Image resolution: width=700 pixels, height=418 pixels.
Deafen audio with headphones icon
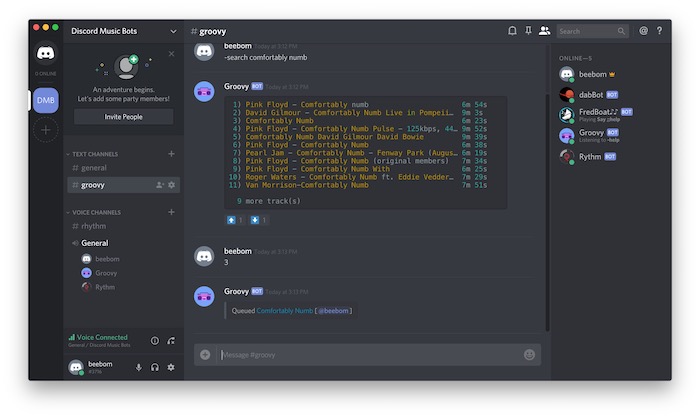point(155,367)
